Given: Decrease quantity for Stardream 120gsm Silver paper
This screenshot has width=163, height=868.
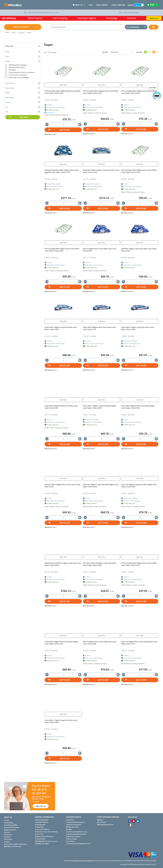Looking at the screenshot, I should coord(85,203).
